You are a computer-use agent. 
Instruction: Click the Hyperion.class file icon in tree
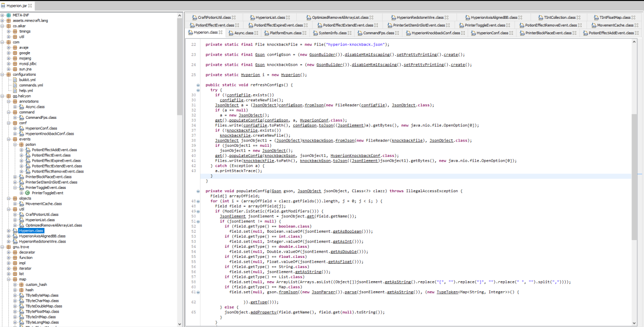[x=15, y=231]
